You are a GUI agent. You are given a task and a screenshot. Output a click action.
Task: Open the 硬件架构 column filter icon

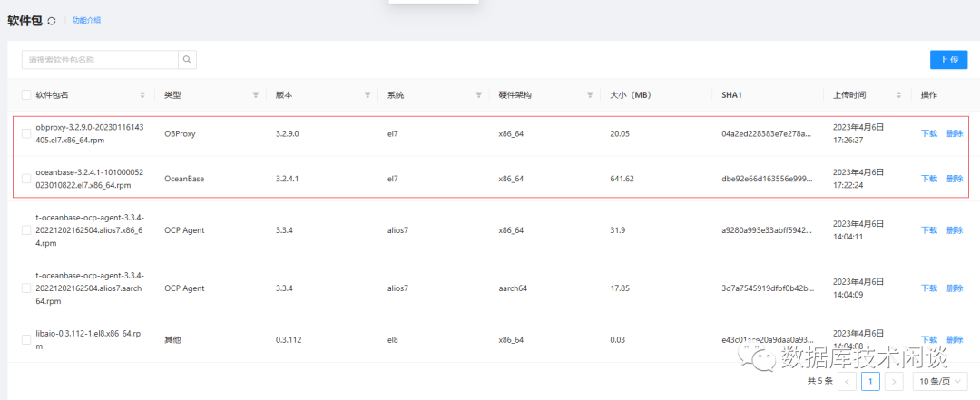click(x=590, y=95)
